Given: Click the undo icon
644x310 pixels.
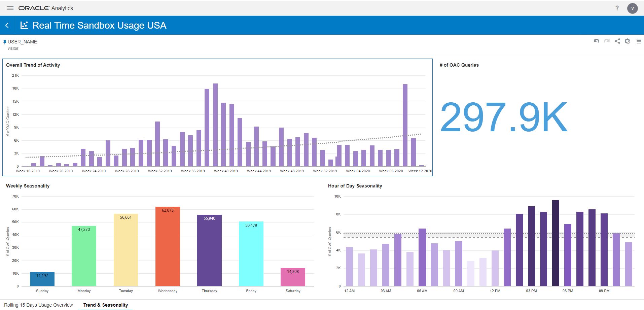Looking at the screenshot, I should click(x=596, y=41).
